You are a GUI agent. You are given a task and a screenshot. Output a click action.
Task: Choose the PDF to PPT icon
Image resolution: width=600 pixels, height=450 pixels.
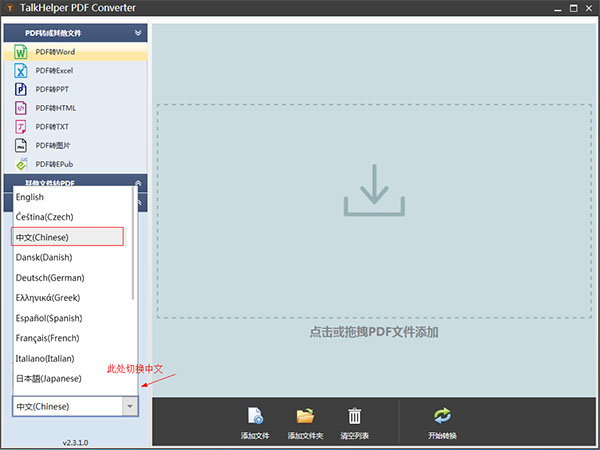click(21, 89)
